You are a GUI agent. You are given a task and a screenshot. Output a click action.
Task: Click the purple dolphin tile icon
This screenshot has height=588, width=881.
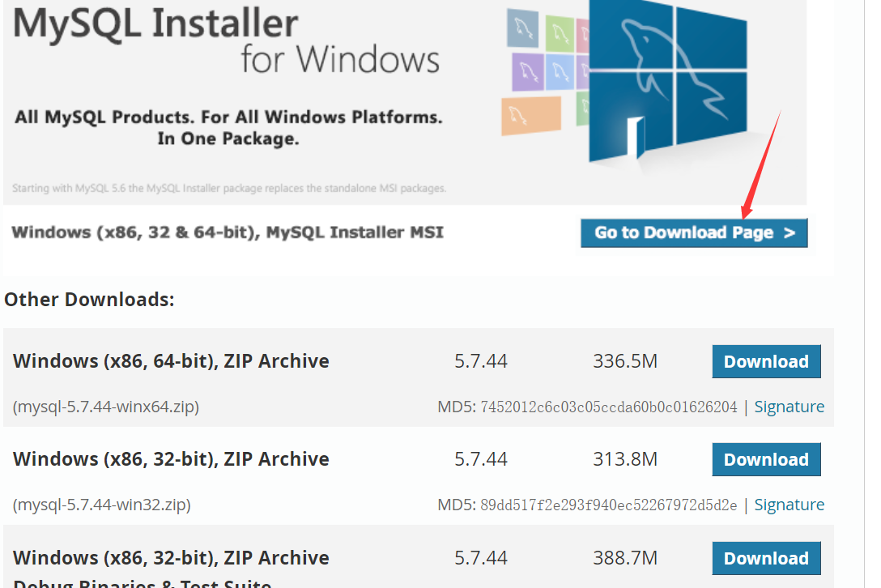pos(528,72)
